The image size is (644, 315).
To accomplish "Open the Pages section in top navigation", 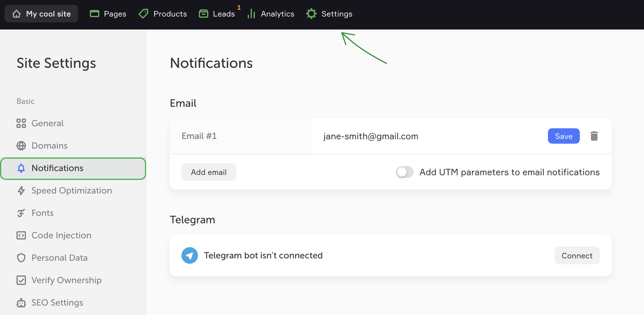I will tap(108, 14).
